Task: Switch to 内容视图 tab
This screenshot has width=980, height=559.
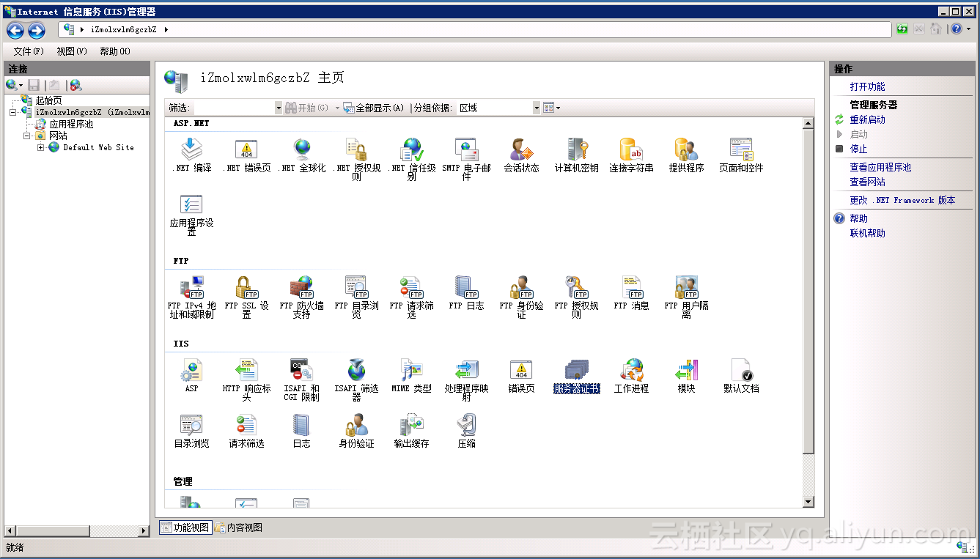Action: [x=239, y=527]
